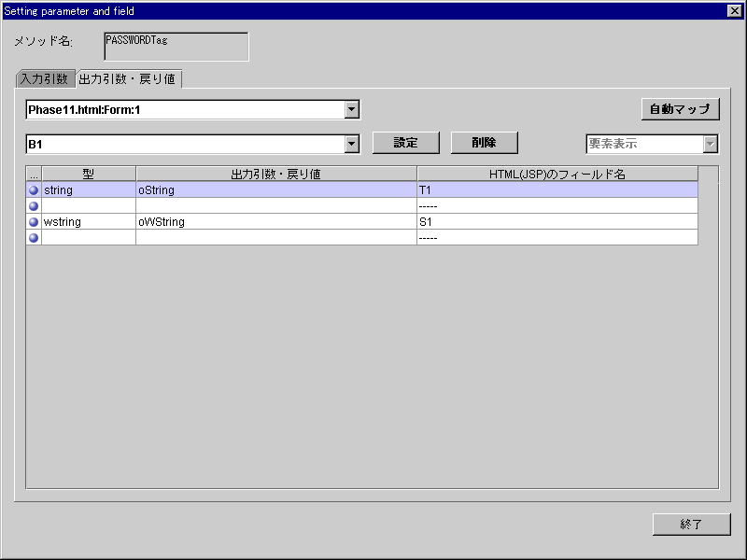The height and width of the screenshot is (560, 747).
Task: Select the oWString cell
Action: 275,222
